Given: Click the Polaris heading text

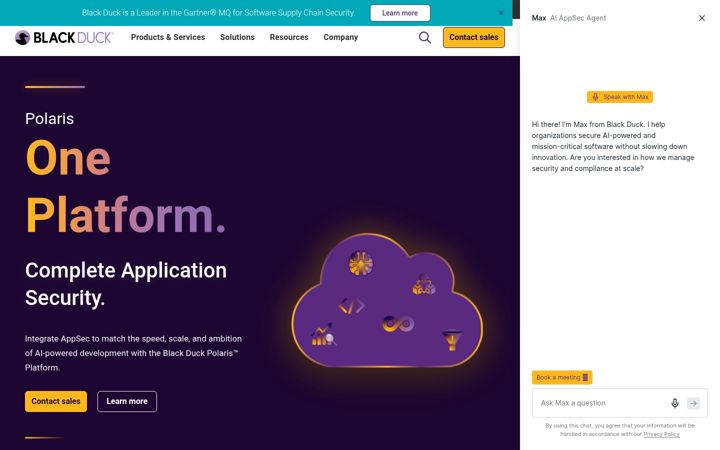Looking at the screenshot, I should [50, 119].
